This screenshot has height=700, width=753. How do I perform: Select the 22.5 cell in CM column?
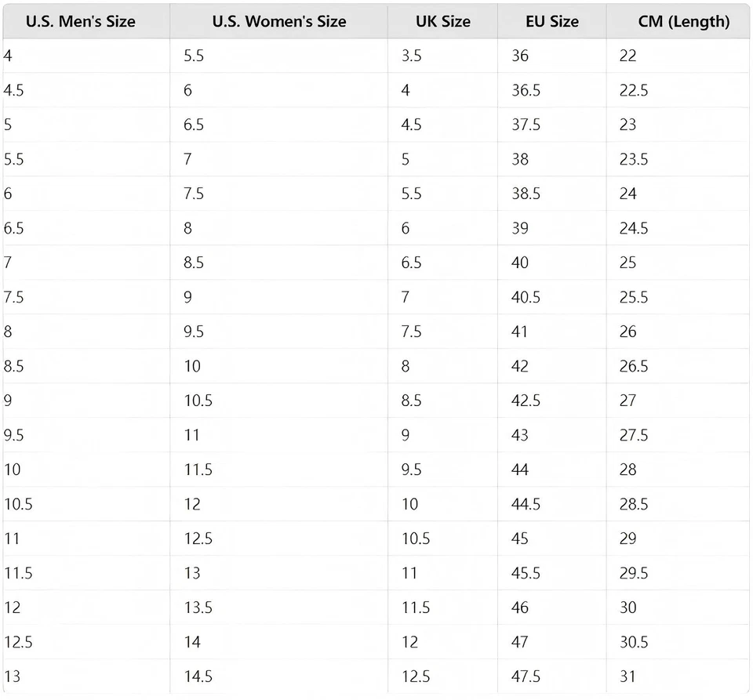(x=634, y=90)
